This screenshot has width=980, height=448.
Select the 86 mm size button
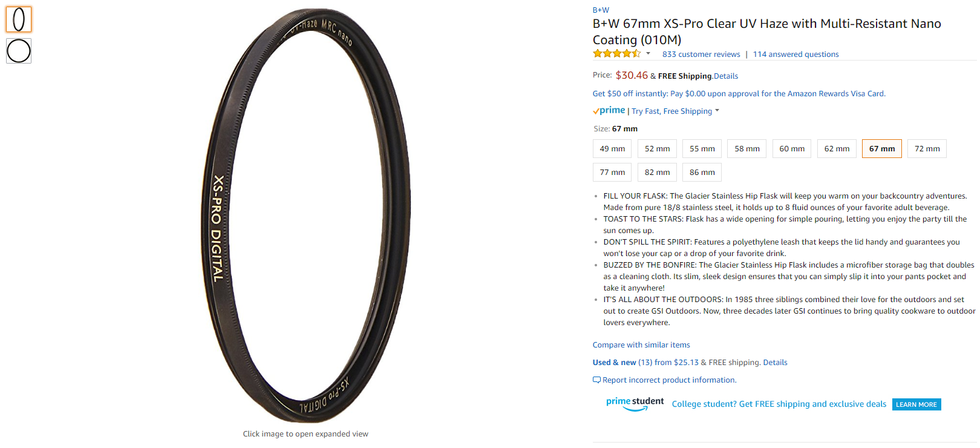click(702, 173)
